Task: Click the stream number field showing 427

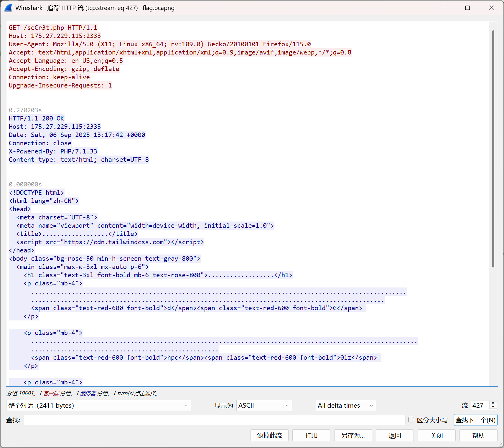Action: [480, 405]
